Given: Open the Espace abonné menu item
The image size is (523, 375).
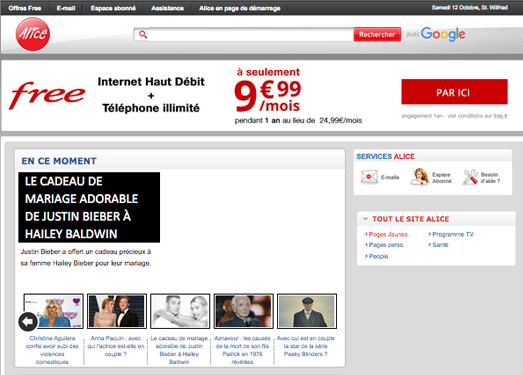Looking at the screenshot, I should click(113, 8).
